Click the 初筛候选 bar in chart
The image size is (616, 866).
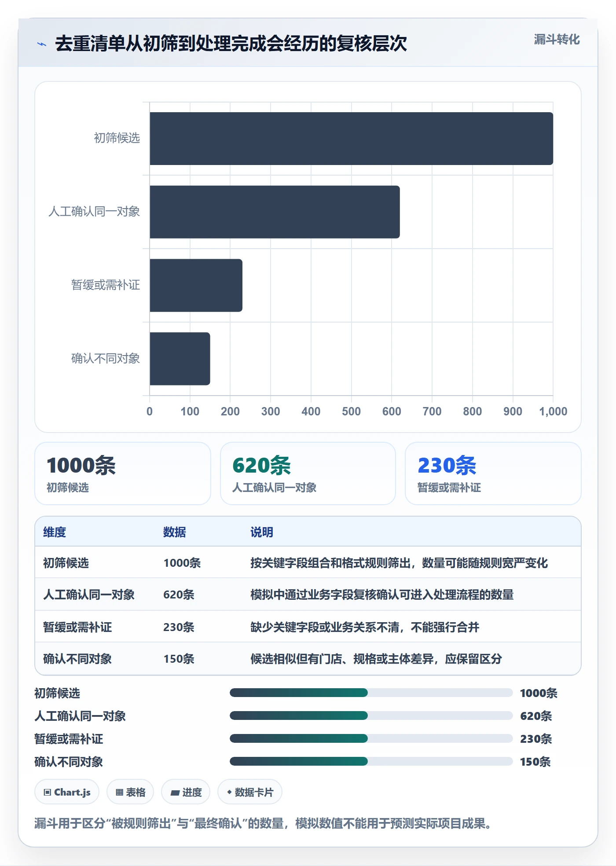pyautogui.click(x=351, y=139)
